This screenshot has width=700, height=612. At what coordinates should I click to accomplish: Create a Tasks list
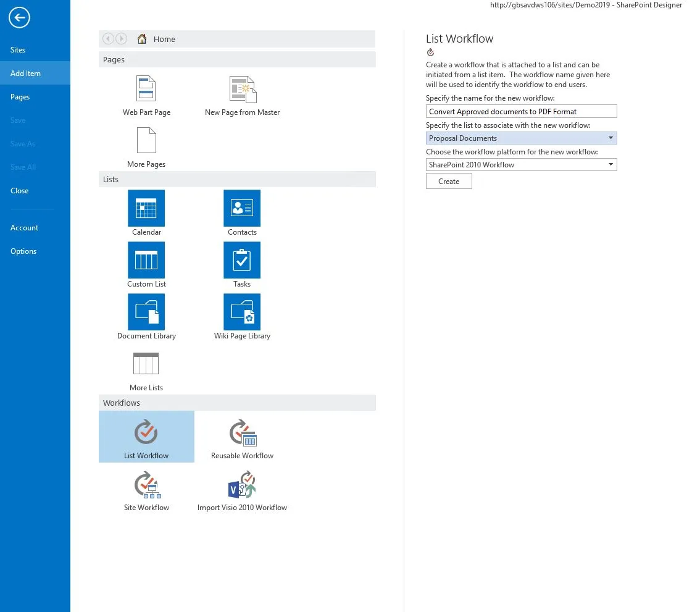click(x=242, y=259)
